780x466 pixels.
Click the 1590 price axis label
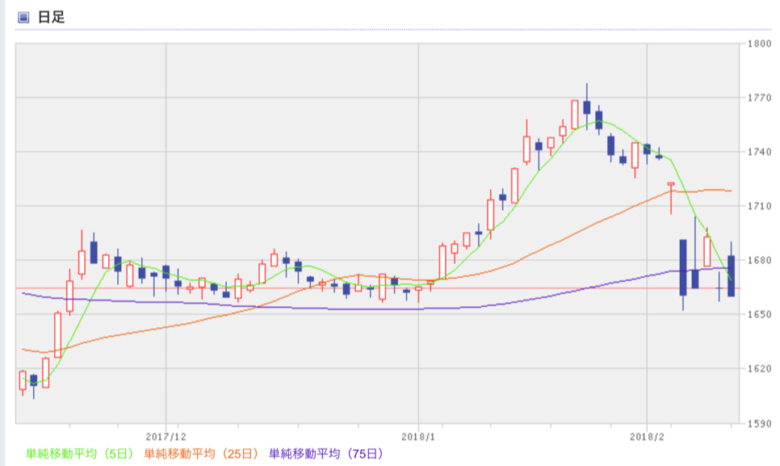pos(760,424)
